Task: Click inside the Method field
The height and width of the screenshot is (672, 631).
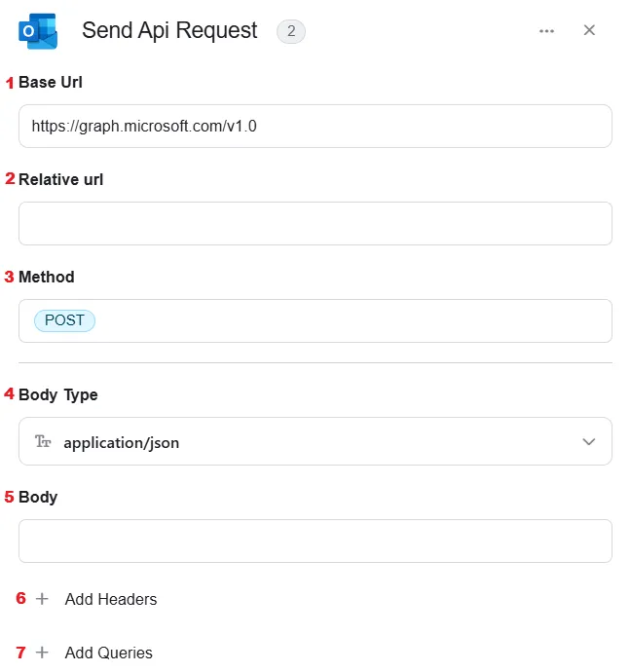Action: [x=315, y=320]
